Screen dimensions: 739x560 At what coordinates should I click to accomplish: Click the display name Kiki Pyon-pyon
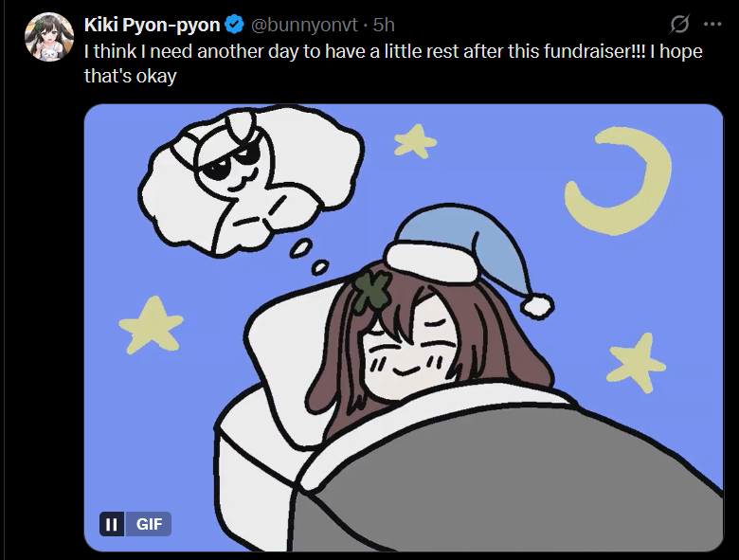[152, 25]
